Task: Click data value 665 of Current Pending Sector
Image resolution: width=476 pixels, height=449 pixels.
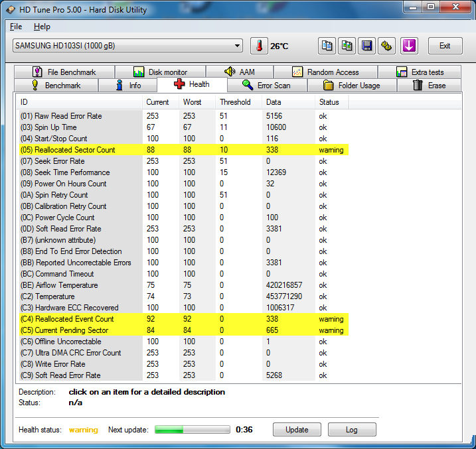Action: coord(272,330)
